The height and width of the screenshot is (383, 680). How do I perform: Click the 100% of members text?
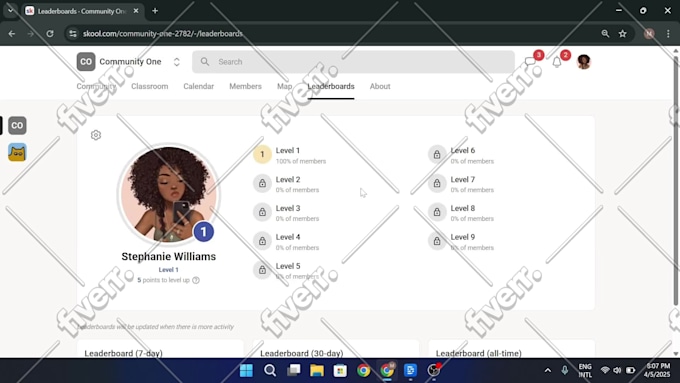pos(301,161)
